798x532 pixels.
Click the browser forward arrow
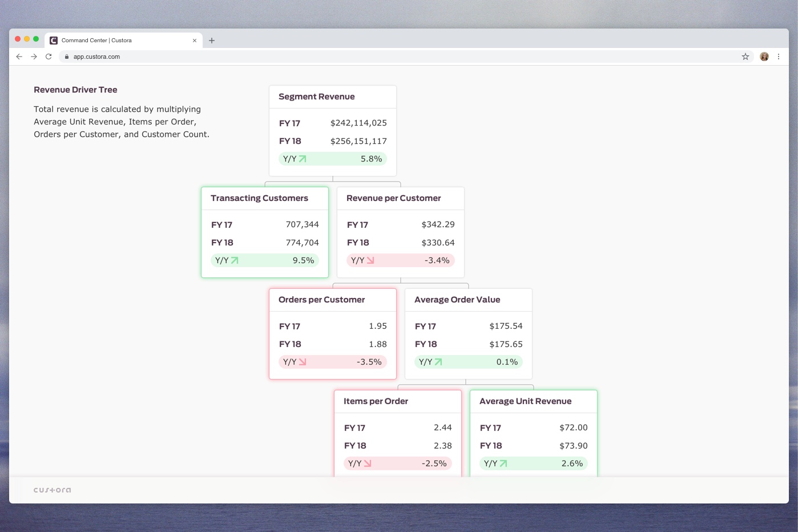[x=34, y=57]
